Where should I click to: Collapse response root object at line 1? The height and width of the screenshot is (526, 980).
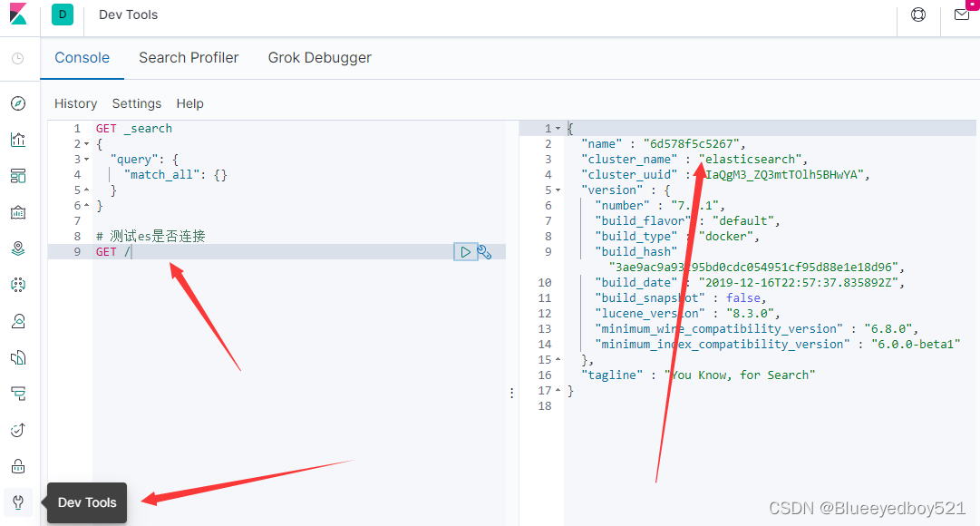click(x=558, y=128)
